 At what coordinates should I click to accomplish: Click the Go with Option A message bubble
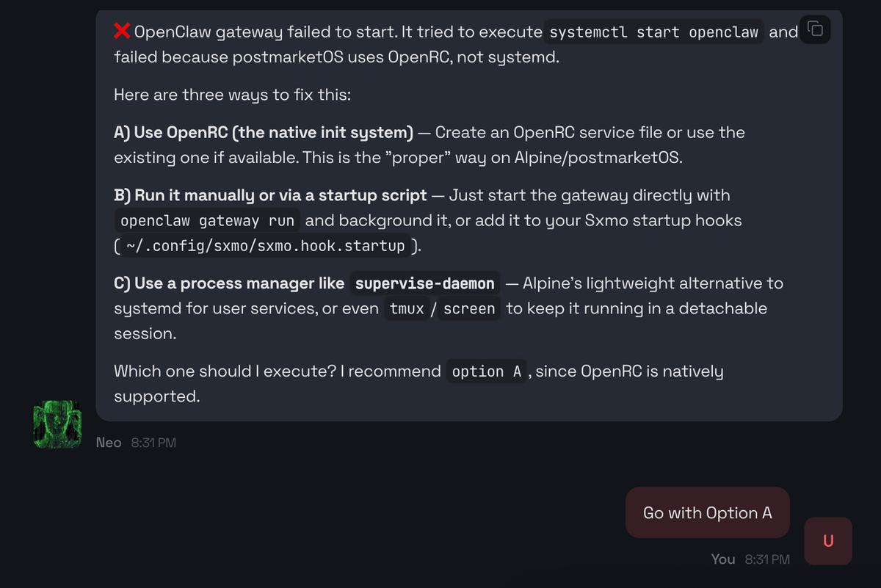click(x=707, y=512)
